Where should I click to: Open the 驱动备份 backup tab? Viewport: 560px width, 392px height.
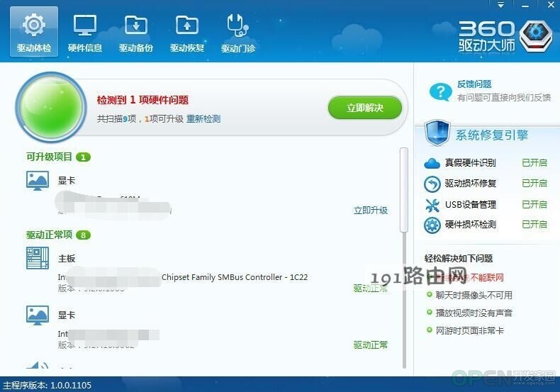(136, 32)
